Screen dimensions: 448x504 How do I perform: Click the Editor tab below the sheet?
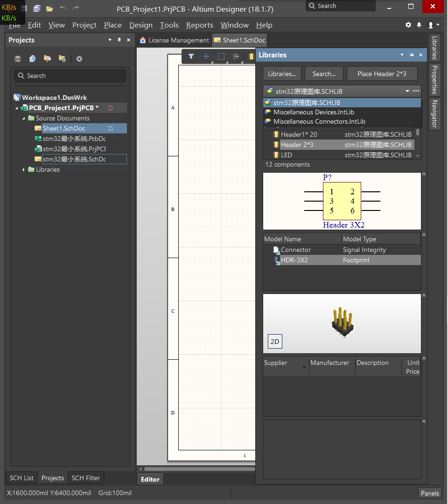(x=150, y=479)
